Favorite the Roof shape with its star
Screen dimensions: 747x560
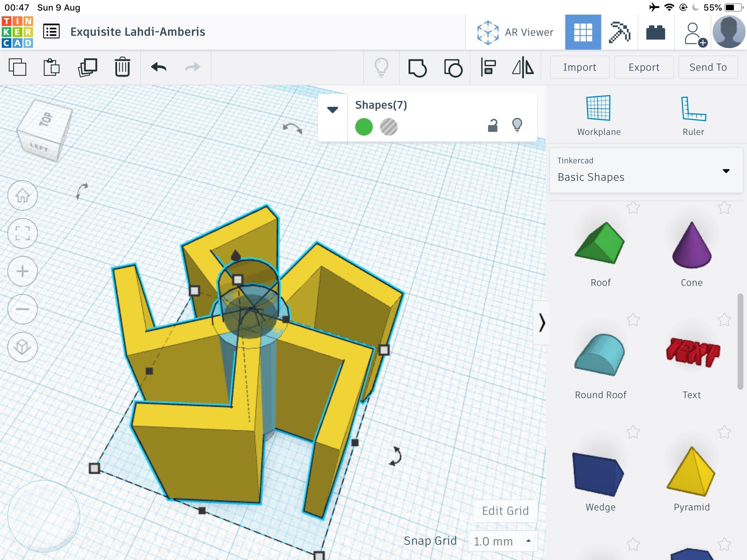point(633,208)
